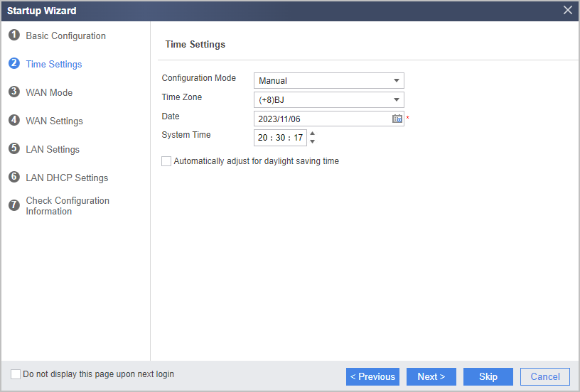Click the step 3 number badge
This screenshot has width=580, height=392.
[14, 92]
